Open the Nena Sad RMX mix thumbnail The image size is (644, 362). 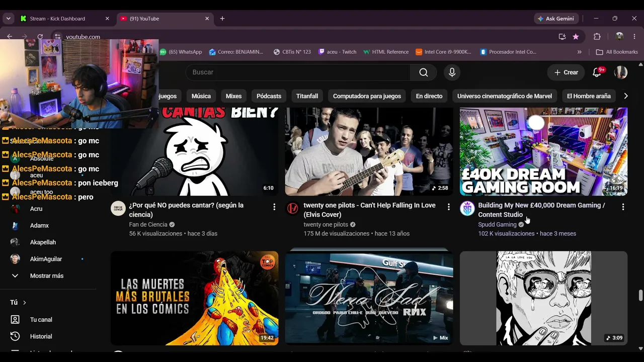369,298
